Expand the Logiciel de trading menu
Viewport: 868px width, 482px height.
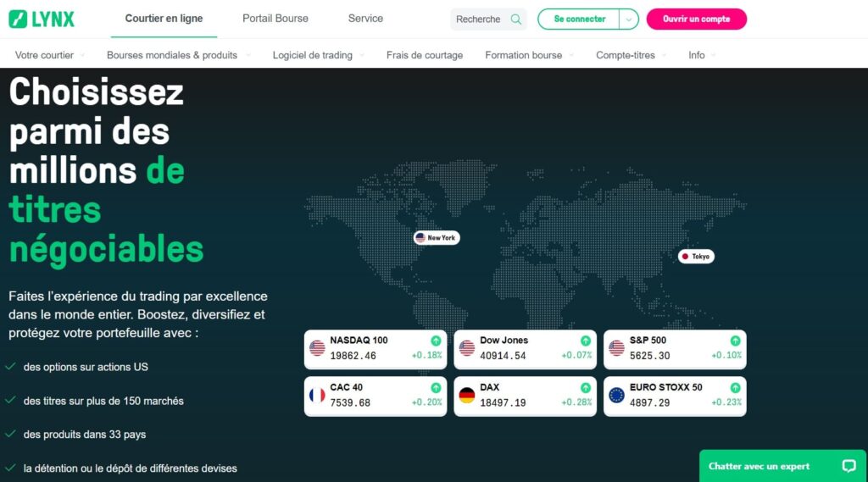[x=318, y=55]
